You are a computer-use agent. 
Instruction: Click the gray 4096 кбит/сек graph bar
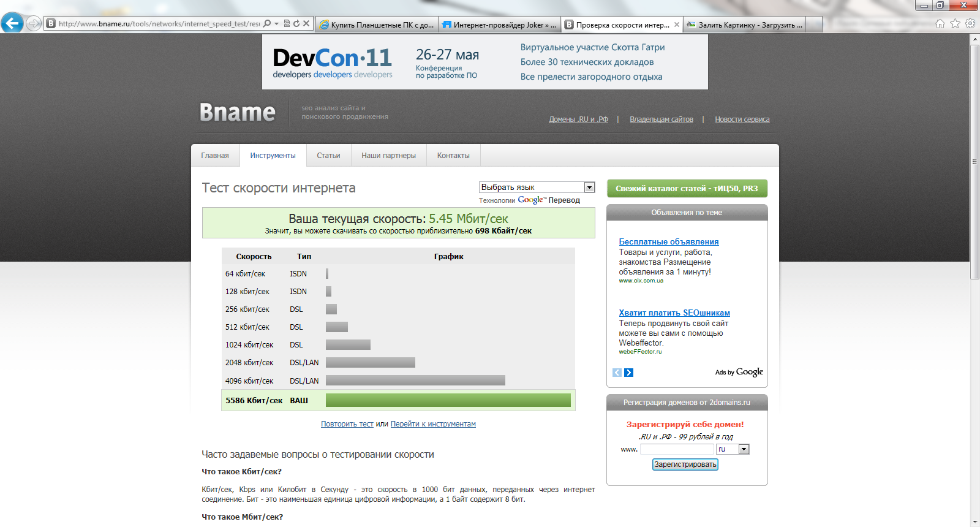pos(415,381)
